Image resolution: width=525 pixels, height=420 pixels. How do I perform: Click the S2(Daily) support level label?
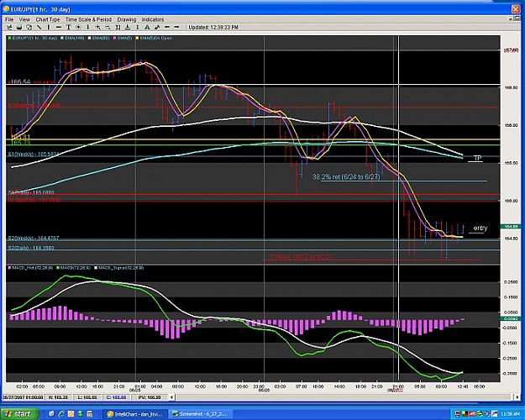(x=31, y=248)
